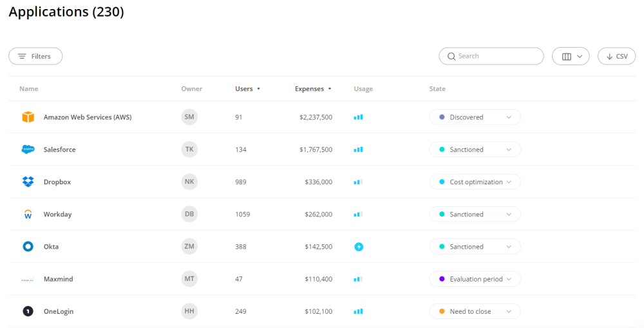Viewport: 644px width, 328px height.
Task: Click the Search input field
Action: coord(496,56)
